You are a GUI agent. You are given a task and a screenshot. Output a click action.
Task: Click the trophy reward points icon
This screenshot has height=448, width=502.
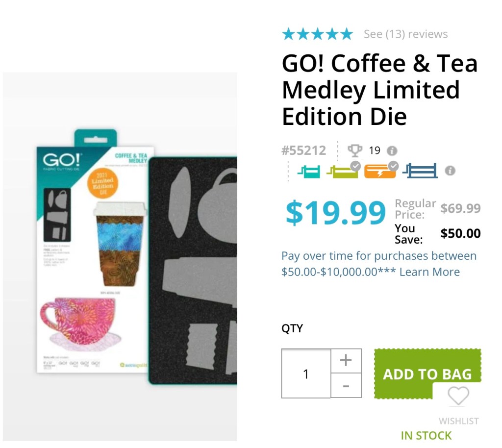pyautogui.click(x=354, y=150)
